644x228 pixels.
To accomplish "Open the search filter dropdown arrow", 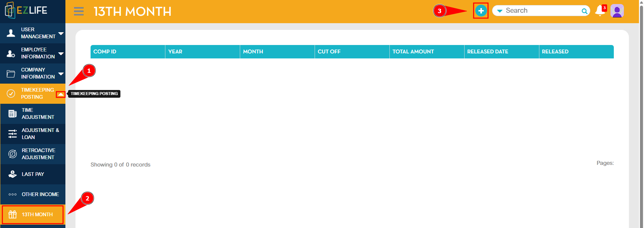I will pos(500,11).
